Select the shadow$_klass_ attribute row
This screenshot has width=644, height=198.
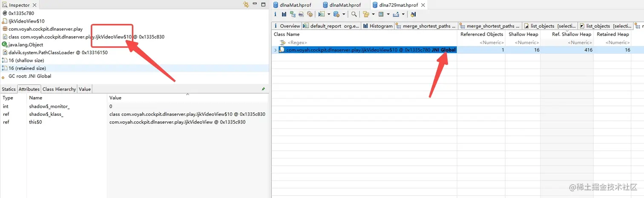click(134, 114)
